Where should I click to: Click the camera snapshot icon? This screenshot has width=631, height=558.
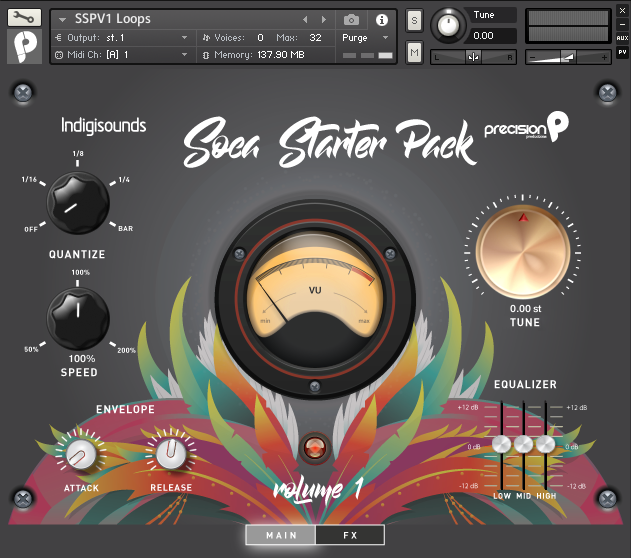tap(352, 19)
